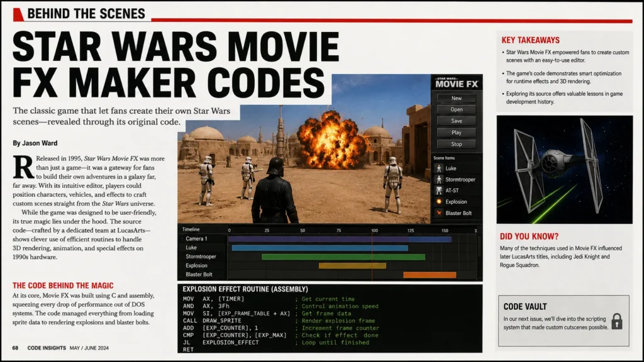Viewport: 644px width, 362px height.
Task: Click the Scene Items panel heading
Action: (x=444, y=158)
